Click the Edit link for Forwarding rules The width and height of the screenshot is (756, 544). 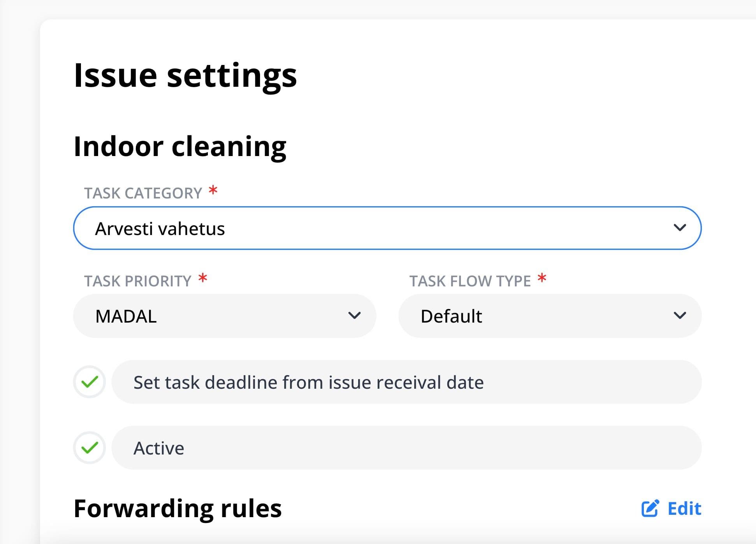point(672,508)
